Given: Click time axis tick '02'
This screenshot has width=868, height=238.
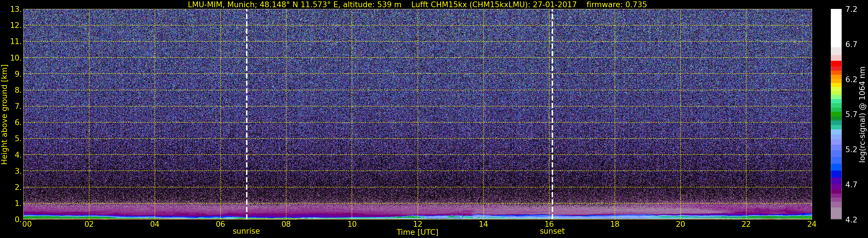Looking at the screenshot, I should 89,224.
